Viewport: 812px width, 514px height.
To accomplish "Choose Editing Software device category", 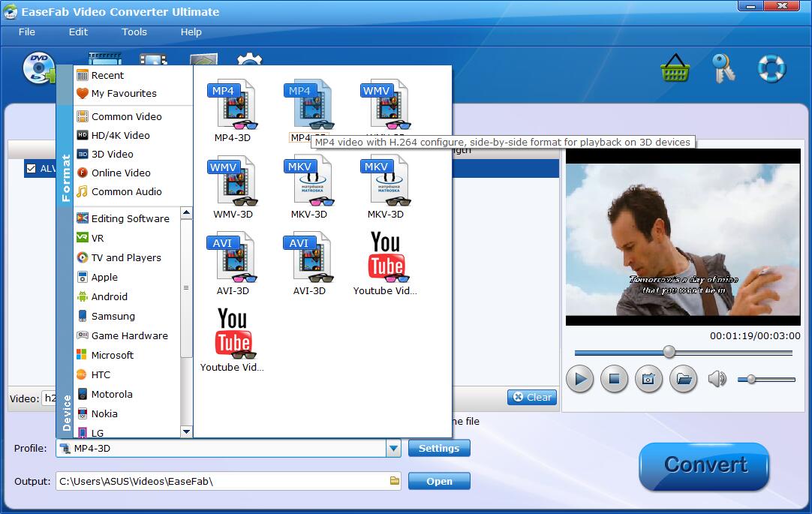I will 128,218.
